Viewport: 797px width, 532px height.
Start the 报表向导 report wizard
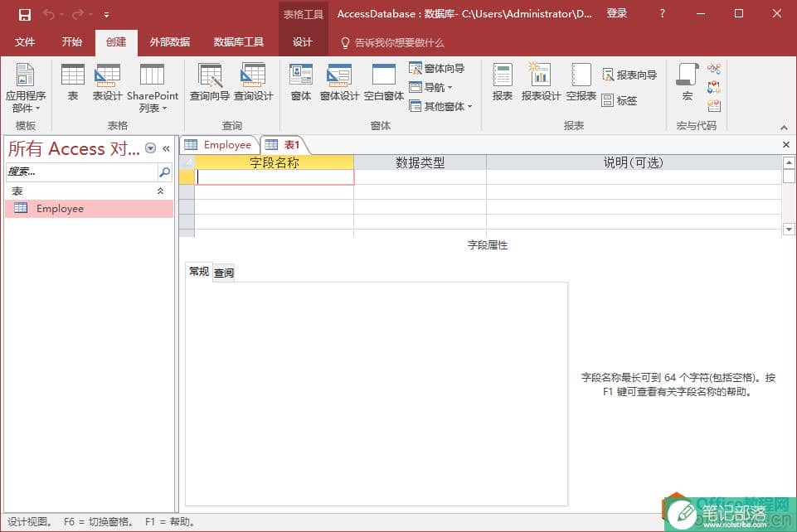pos(629,75)
